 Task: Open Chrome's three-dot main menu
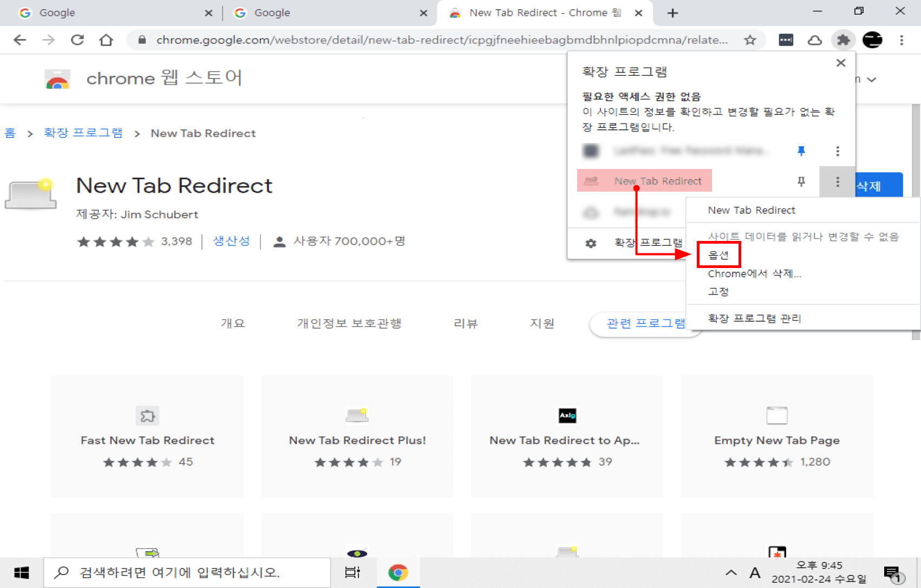[902, 40]
